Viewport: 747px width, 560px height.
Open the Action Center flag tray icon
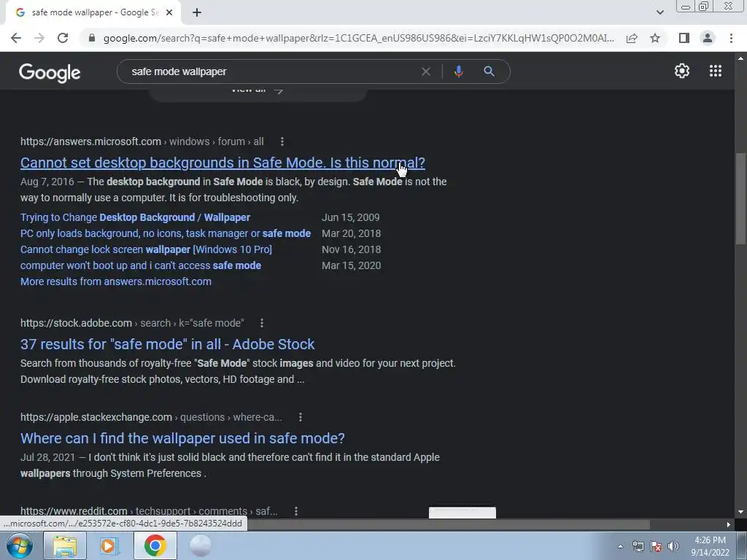click(x=656, y=546)
